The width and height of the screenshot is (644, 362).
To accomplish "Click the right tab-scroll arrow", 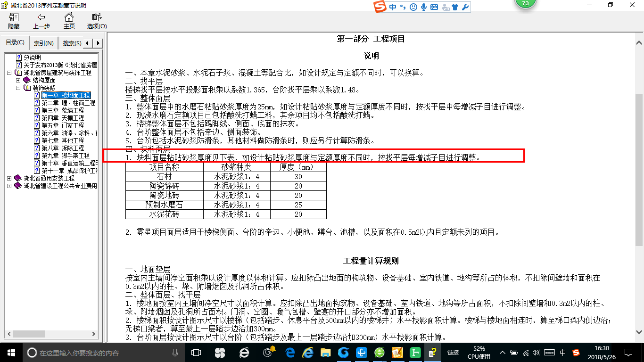I will tap(98, 43).
